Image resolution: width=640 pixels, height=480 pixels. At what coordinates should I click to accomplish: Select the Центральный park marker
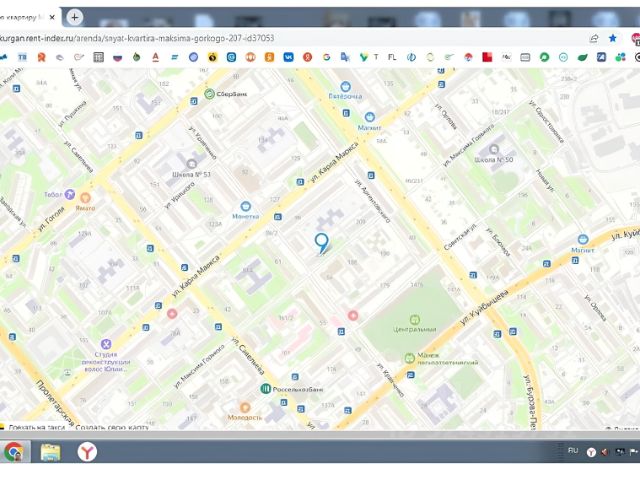coord(415,319)
